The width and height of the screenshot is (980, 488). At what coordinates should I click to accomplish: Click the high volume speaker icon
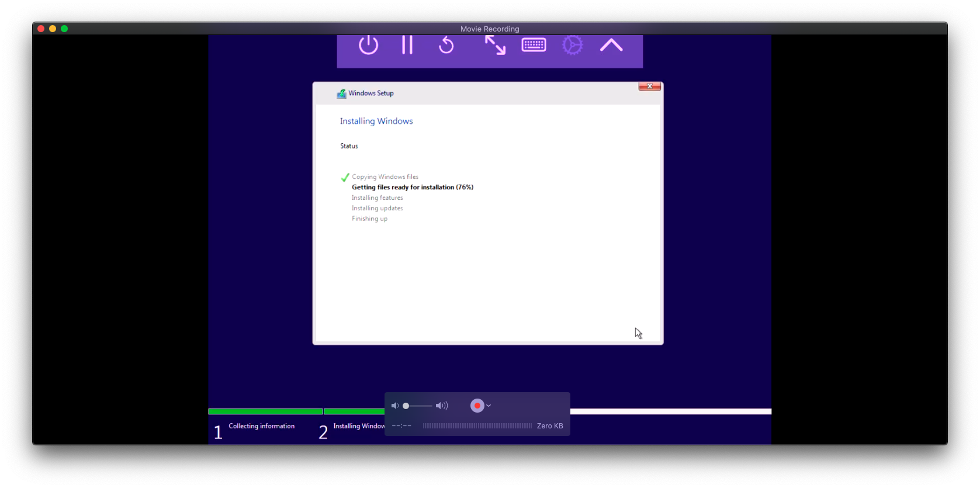pos(442,406)
